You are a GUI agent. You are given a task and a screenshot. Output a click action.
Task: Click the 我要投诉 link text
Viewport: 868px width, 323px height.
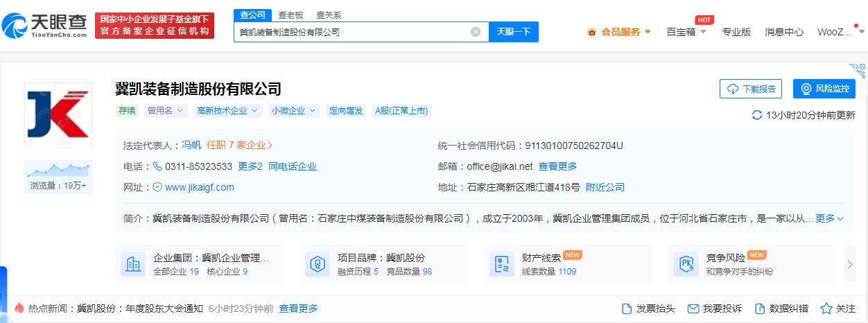722,308
